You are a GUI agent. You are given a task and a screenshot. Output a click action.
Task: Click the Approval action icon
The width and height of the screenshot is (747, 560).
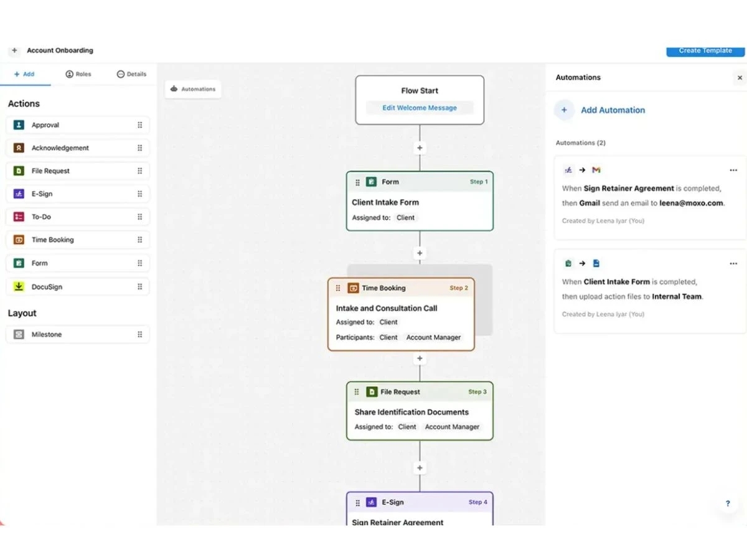tap(19, 125)
